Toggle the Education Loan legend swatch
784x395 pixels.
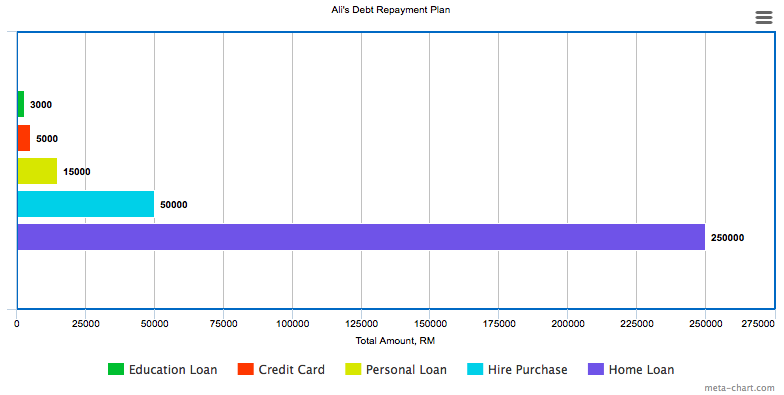pyautogui.click(x=116, y=369)
